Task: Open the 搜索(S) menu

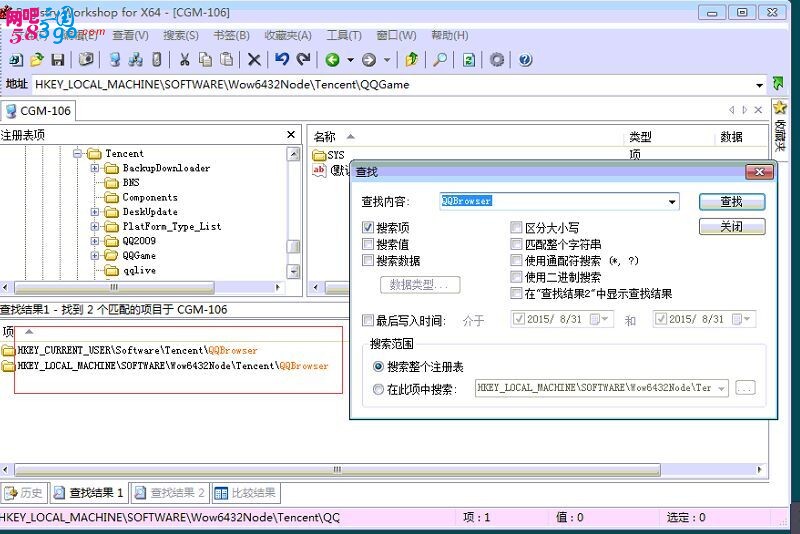Action: [181, 35]
